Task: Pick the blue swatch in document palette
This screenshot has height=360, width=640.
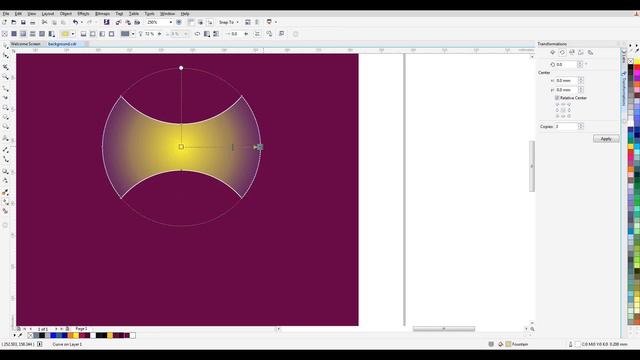Action: tap(53, 336)
